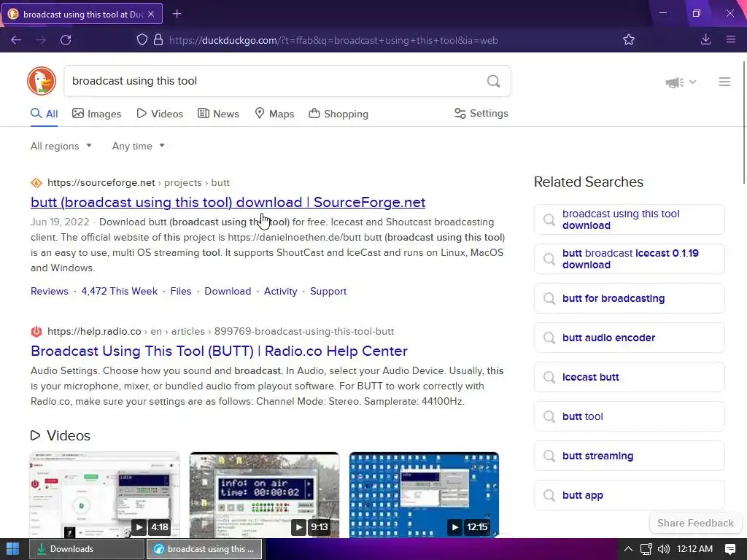Click the DuckDuckGo duck logo
This screenshot has height=560, width=747.
click(42, 81)
